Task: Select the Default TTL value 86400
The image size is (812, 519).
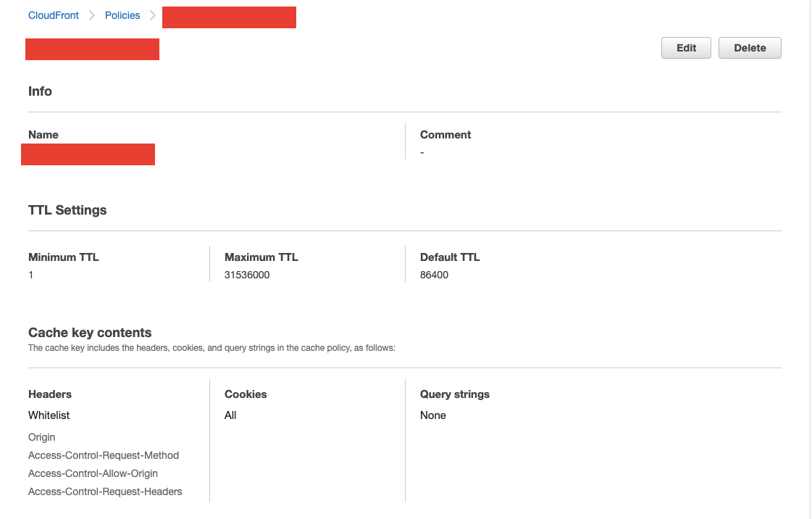Action: point(434,275)
